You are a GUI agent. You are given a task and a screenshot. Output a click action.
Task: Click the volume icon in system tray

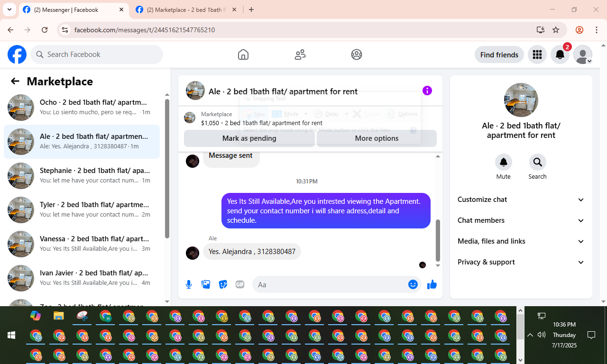[x=542, y=335]
